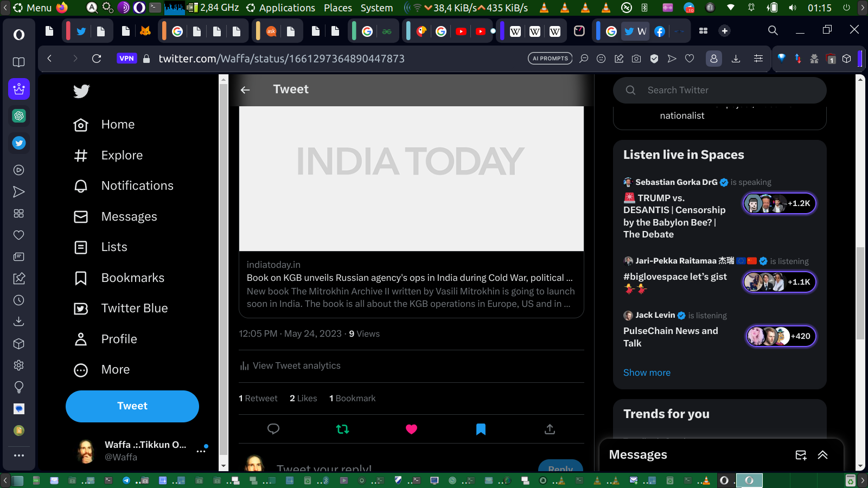This screenshot has height=488, width=868.
Task: Go back using the Tweet back arrow
Action: pos(245,90)
